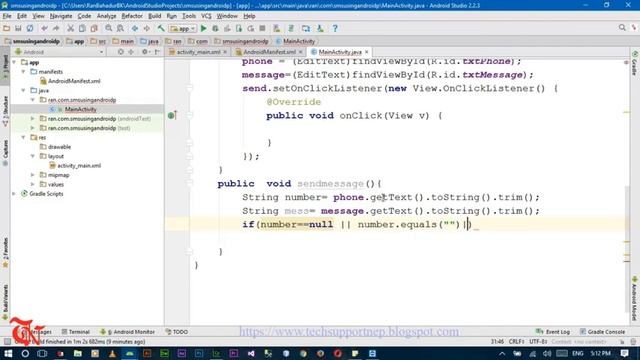640x360 pixels.
Task: Click the Help question mark icon
Action: (x=335, y=28)
